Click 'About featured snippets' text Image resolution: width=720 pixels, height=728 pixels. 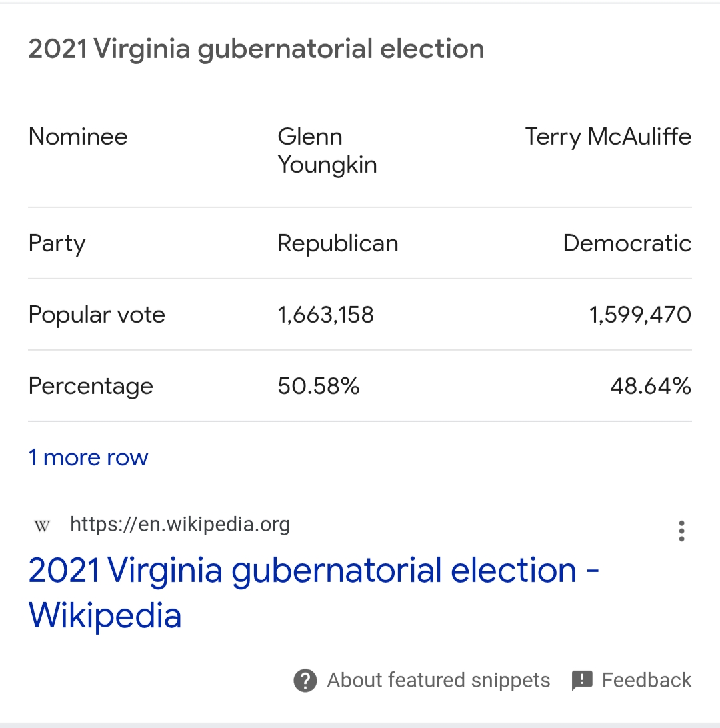pyautogui.click(x=438, y=681)
